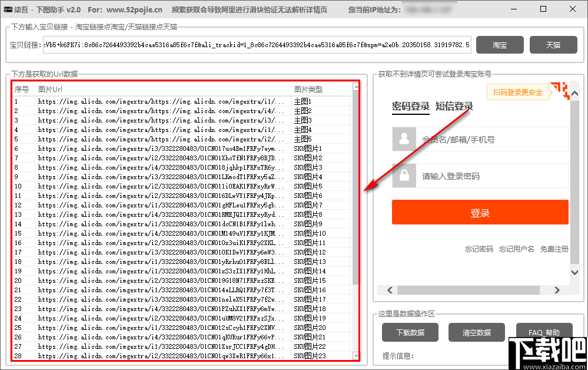Select row 6 labeled SKU图片1
This screenshot has height=370, width=588.
pyautogui.click(x=182, y=148)
